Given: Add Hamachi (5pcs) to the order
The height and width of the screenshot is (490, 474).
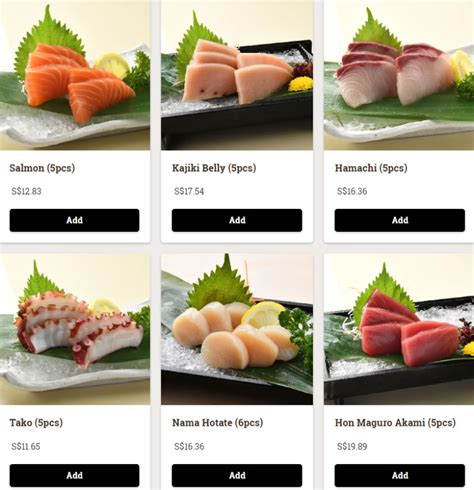Looking at the screenshot, I should pos(400,220).
